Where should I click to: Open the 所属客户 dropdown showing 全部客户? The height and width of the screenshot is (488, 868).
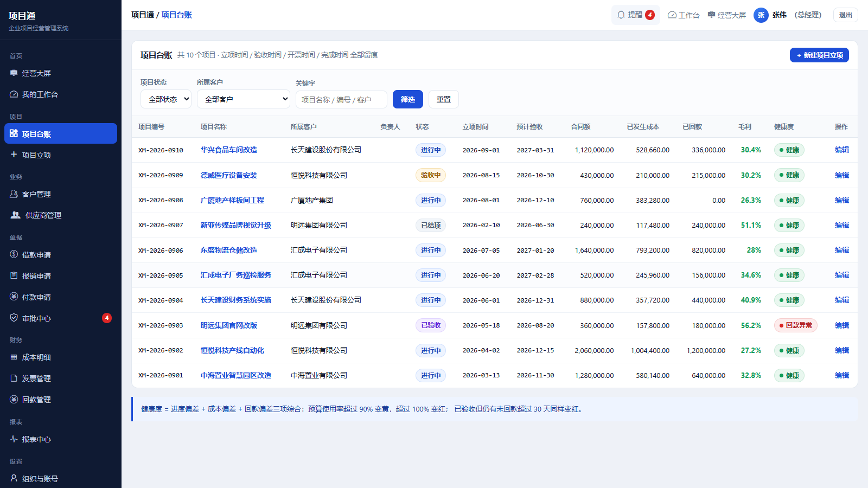tap(244, 99)
